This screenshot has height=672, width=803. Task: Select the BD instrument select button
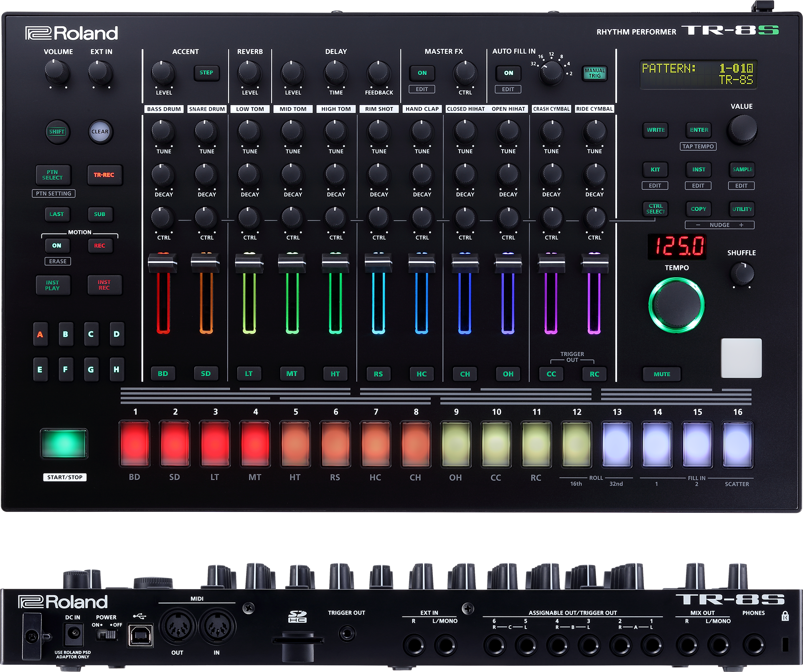tap(163, 374)
